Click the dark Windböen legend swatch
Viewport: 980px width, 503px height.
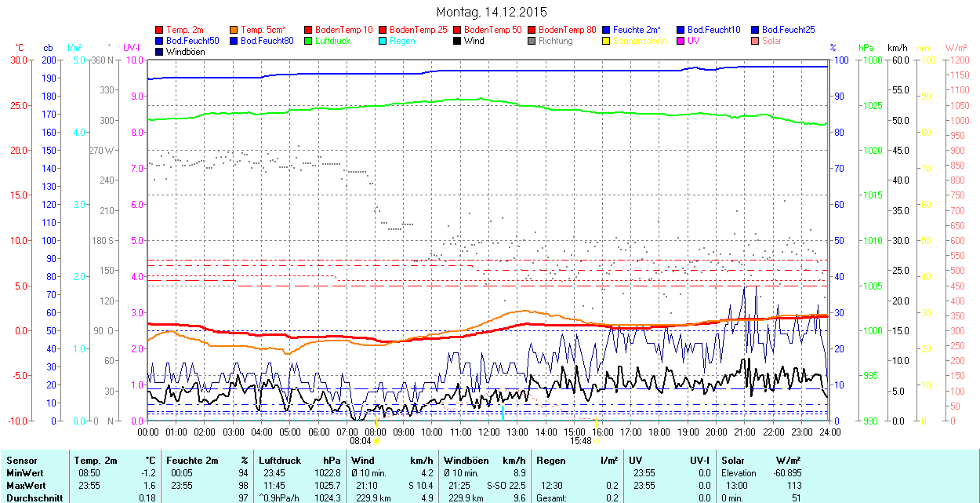[x=160, y=52]
